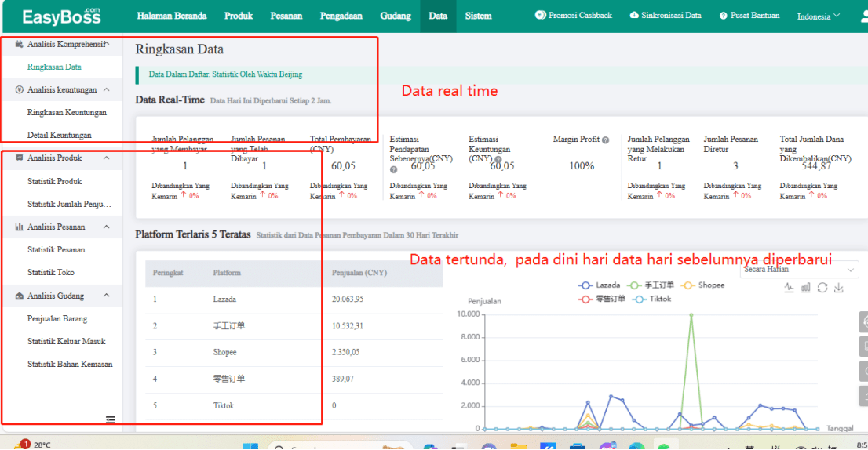Switch chart to bar view icon

coord(805,288)
